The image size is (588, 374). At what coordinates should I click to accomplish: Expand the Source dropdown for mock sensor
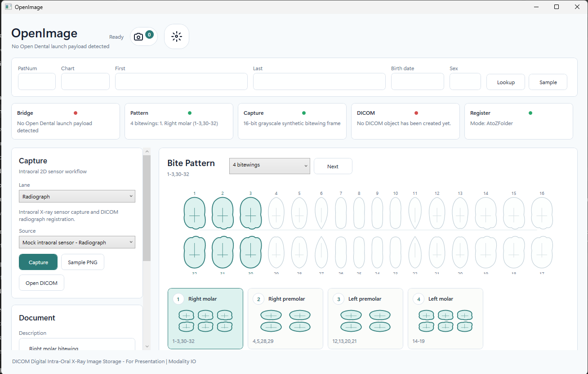77,242
